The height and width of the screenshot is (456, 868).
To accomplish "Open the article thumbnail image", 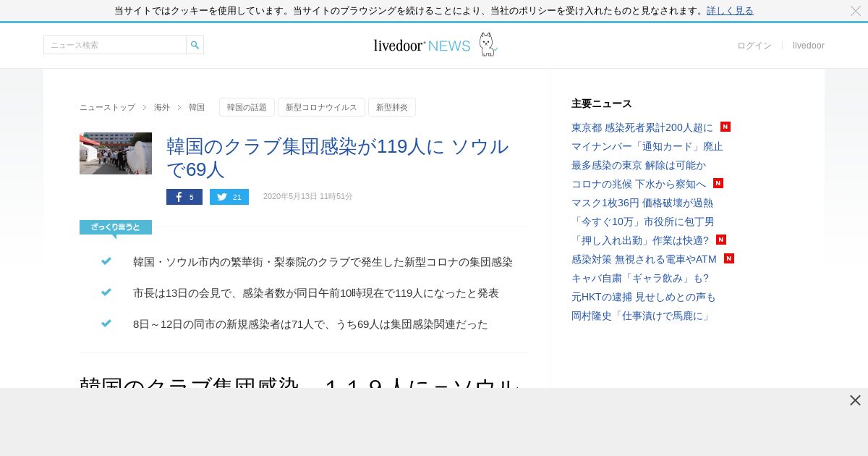I will pos(116,153).
